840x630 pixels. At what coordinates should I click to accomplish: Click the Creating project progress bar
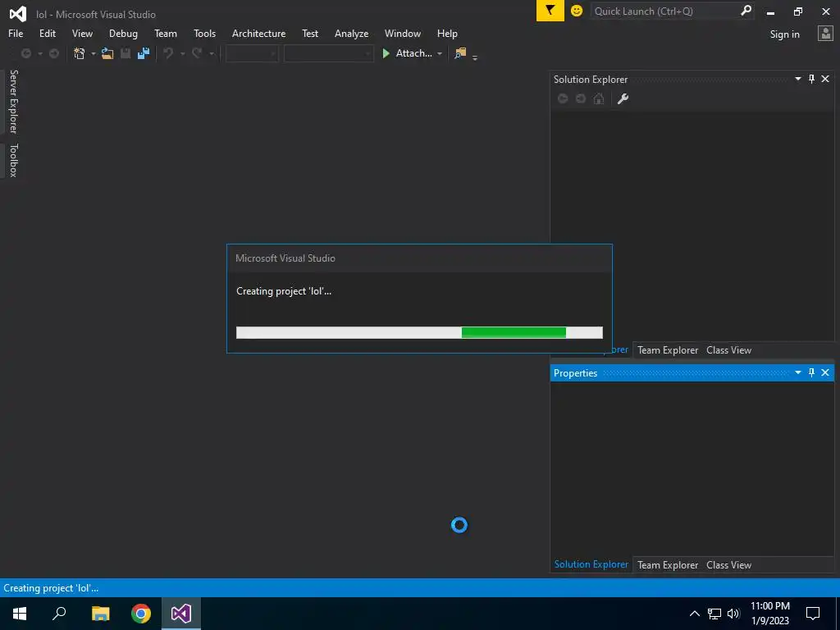(419, 332)
